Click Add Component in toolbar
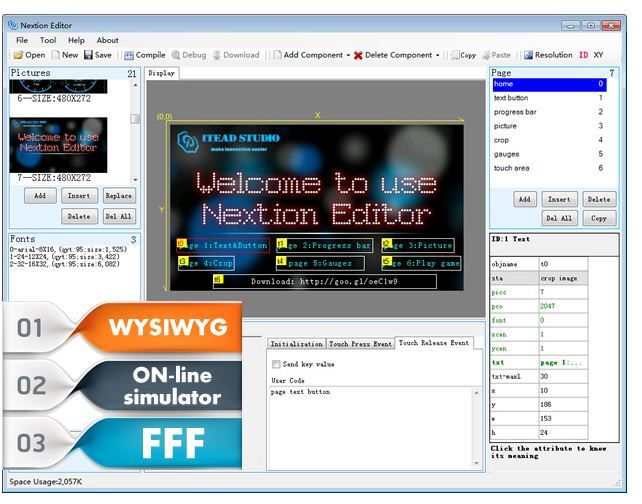 [308, 55]
